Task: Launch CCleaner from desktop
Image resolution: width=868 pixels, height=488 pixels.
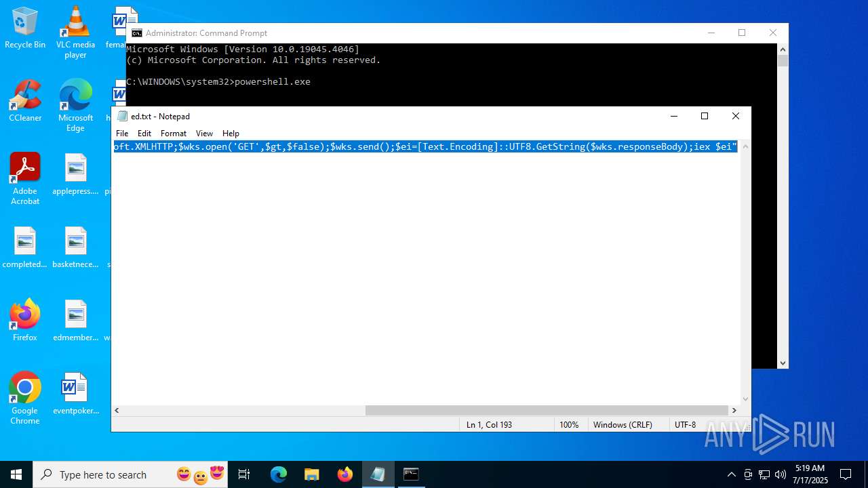Action: pyautogui.click(x=25, y=100)
